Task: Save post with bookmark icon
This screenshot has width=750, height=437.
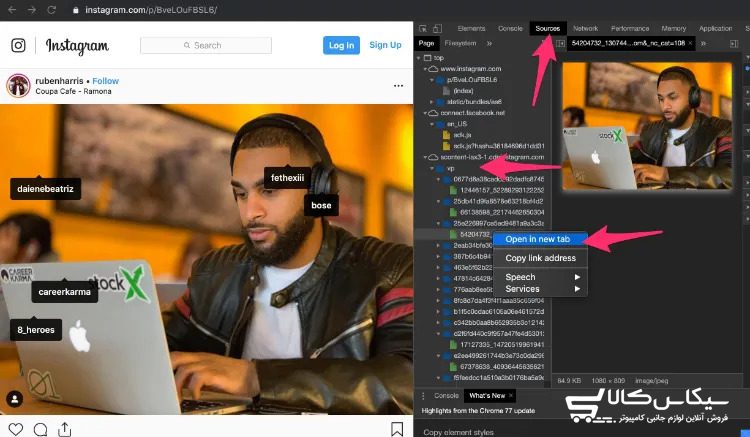Action: point(397,429)
